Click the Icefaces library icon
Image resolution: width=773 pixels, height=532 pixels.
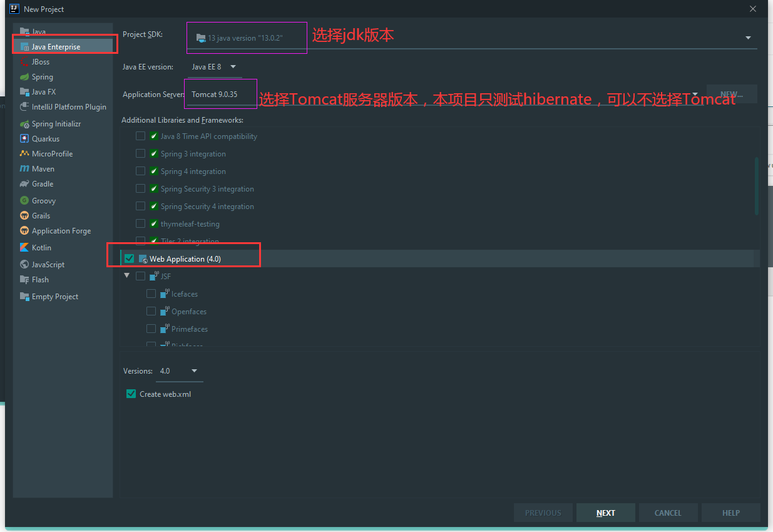(165, 294)
